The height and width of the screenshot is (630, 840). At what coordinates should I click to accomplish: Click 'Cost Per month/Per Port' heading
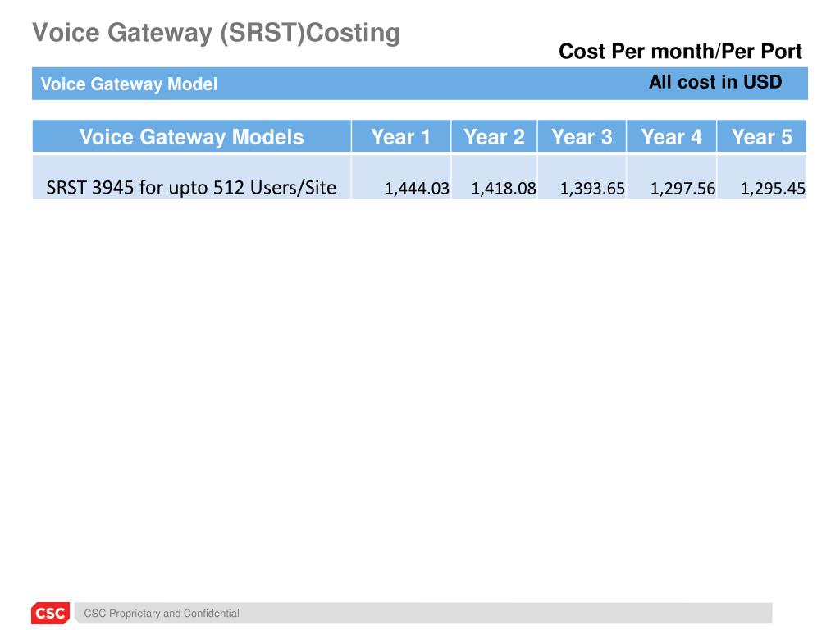tap(680, 52)
